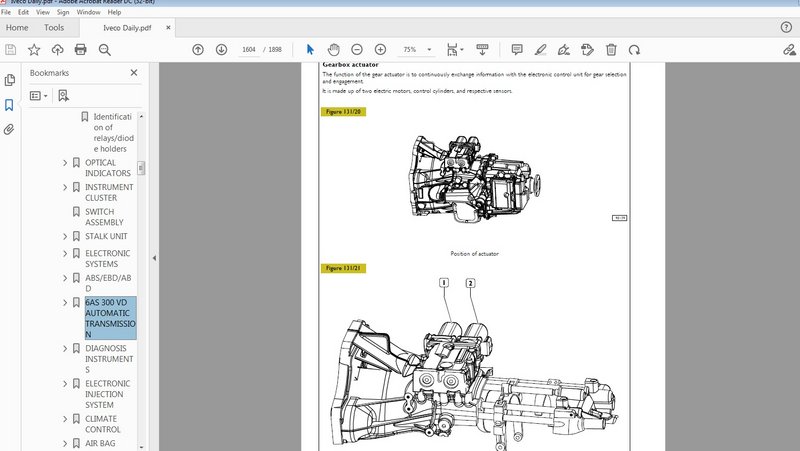Open the Help menu

[114, 12]
